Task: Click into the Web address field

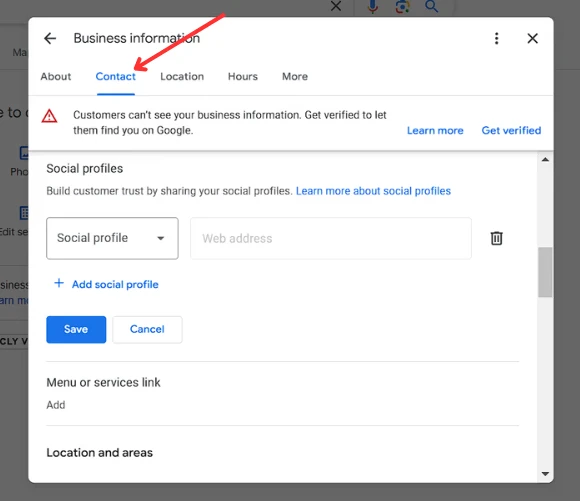Action: [331, 238]
